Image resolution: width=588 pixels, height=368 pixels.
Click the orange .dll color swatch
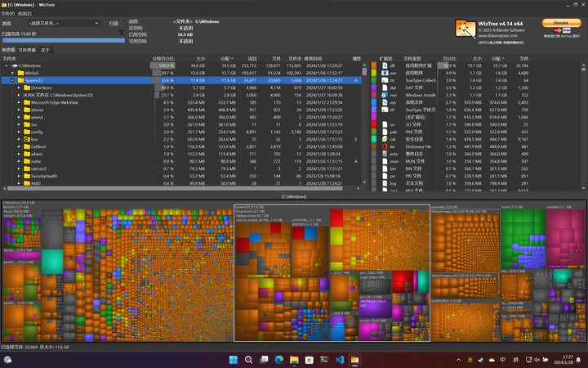pyautogui.click(x=374, y=65)
